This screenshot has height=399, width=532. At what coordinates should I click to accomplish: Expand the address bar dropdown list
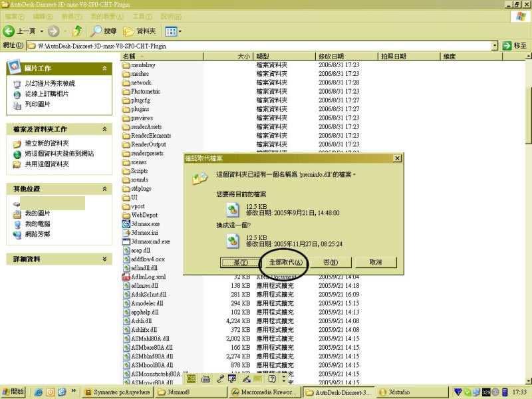[x=495, y=45]
